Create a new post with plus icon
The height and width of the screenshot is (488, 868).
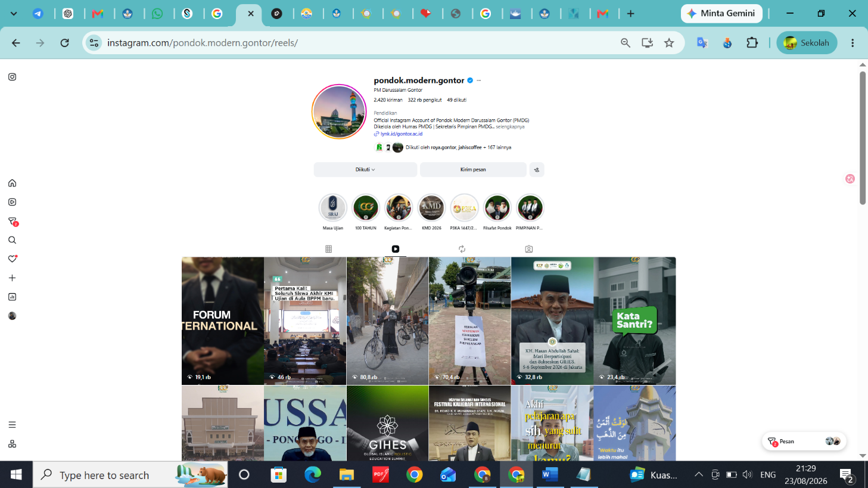(x=12, y=278)
